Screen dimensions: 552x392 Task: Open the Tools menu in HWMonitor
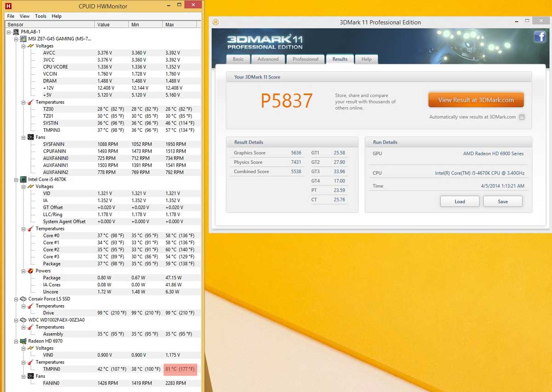[x=40, y=16]
